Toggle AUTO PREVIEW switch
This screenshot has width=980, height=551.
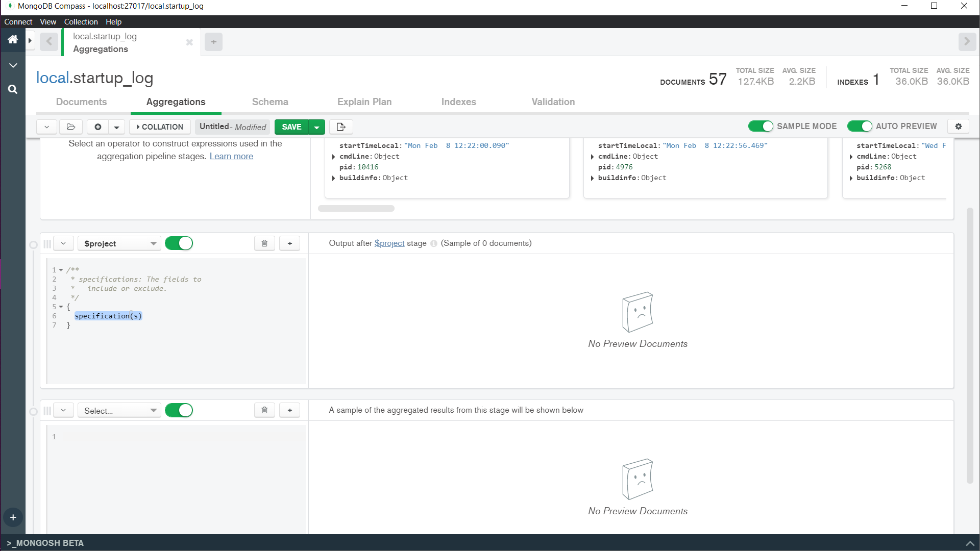click(x=860, y=126)
